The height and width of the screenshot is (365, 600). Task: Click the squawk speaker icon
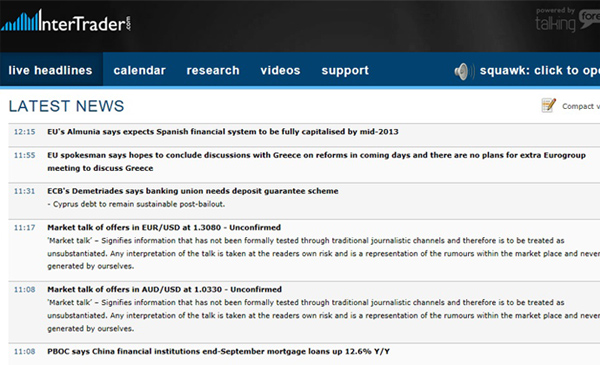464,71
